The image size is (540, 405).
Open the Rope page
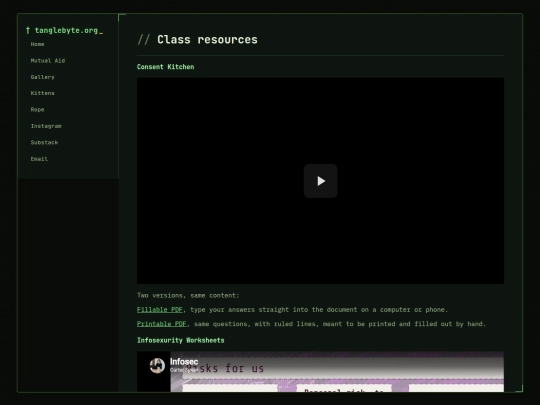37,110
